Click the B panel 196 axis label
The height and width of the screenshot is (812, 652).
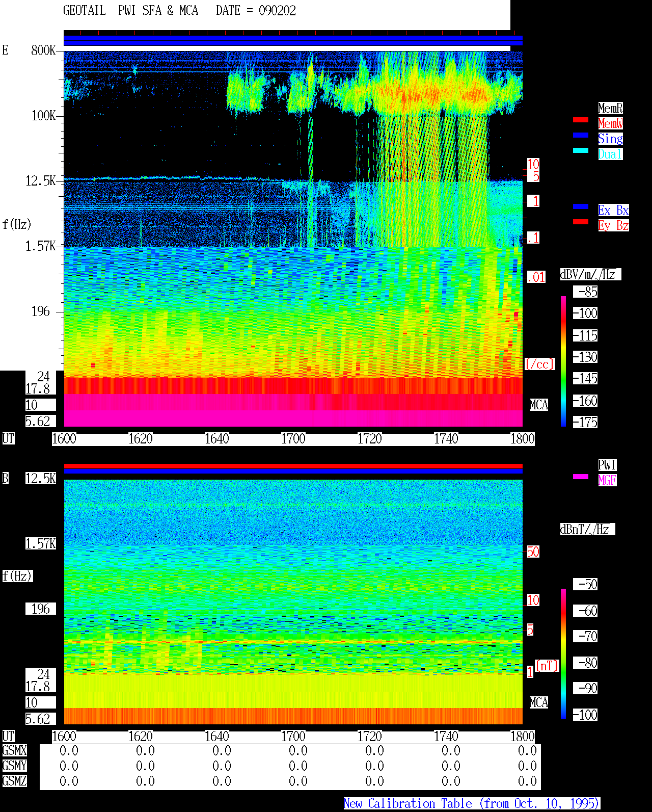[41, 609]
